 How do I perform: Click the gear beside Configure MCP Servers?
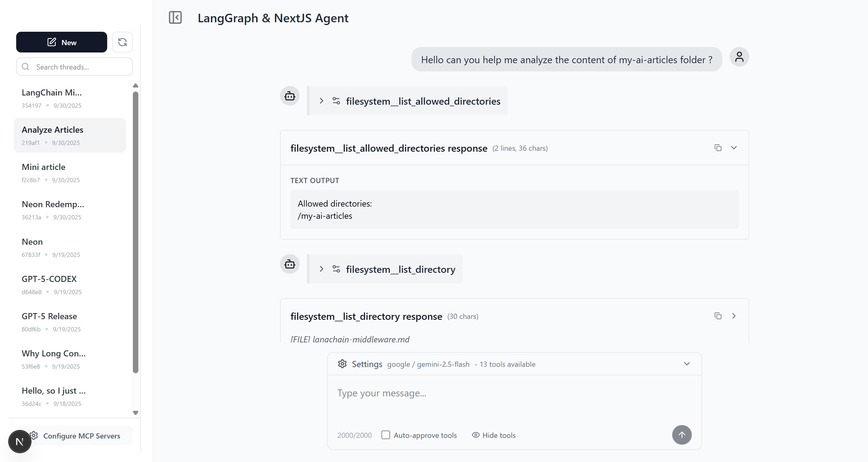point(33,435)
